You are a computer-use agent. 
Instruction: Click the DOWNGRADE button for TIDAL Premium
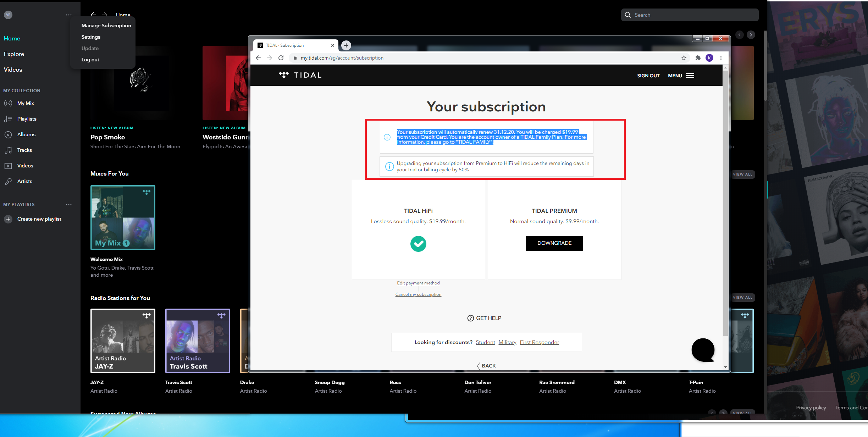[x=554, y=243]
